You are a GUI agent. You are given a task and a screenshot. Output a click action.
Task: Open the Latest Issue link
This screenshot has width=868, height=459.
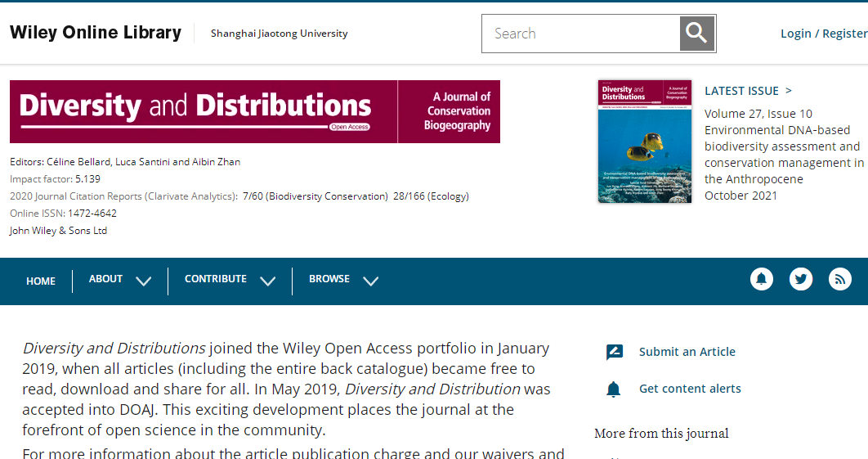(x=748, y=91)
